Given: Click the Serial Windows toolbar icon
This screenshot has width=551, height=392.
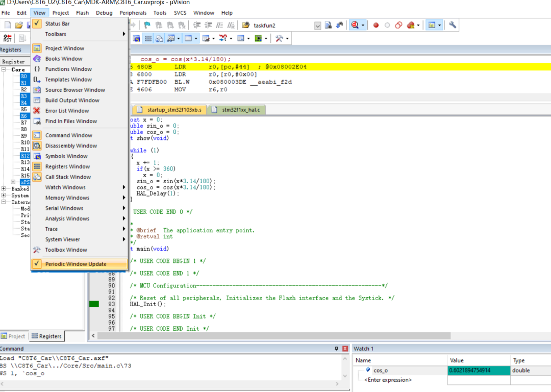Looking at the screenshot, I should pos(206,38).
